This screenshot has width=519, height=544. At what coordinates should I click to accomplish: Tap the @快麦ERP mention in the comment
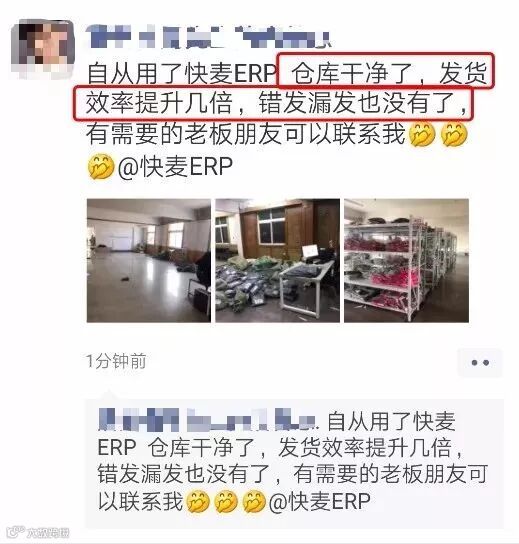[320, 502]
